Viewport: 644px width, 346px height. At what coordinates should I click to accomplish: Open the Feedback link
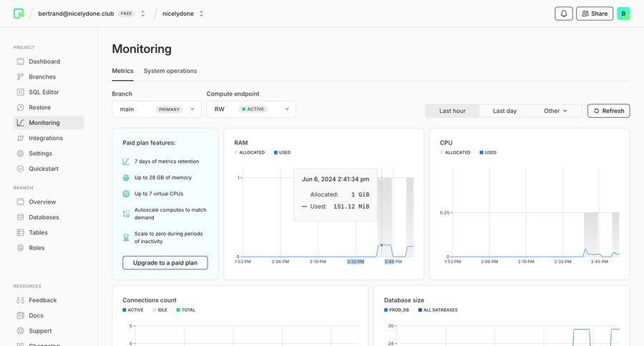pos(49,300)
